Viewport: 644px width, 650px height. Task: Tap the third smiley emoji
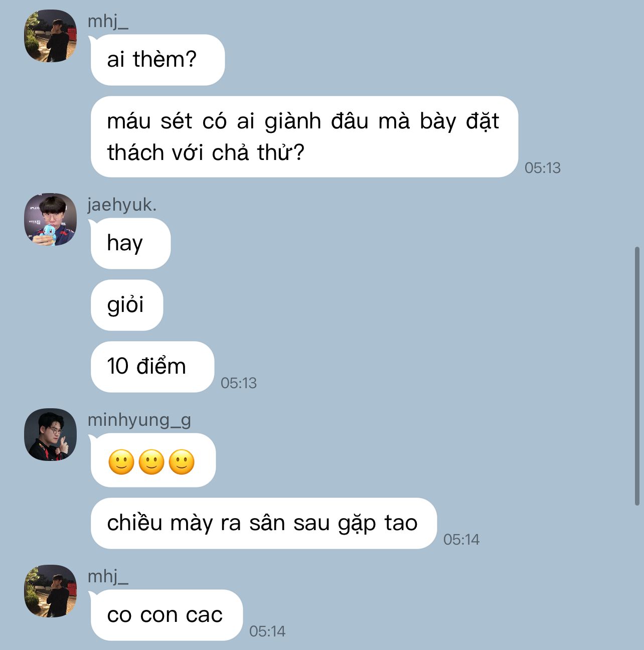point(182,462)
